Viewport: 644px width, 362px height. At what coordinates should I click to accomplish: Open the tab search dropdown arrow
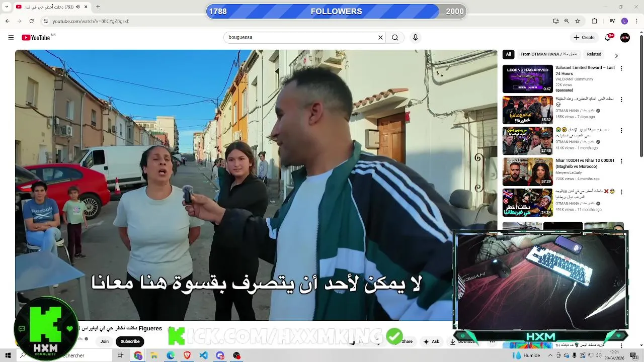7,7
